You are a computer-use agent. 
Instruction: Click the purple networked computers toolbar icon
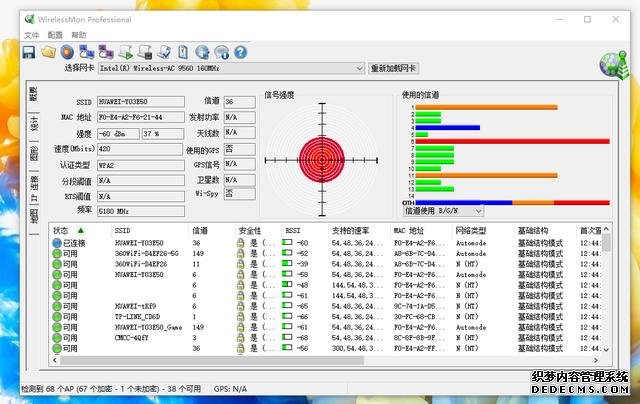point(106,52)
